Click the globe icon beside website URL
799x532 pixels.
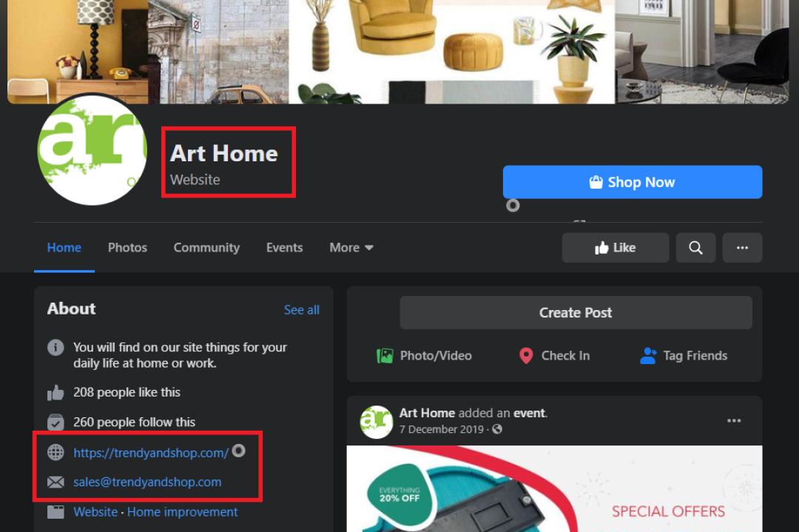point(55,453)
